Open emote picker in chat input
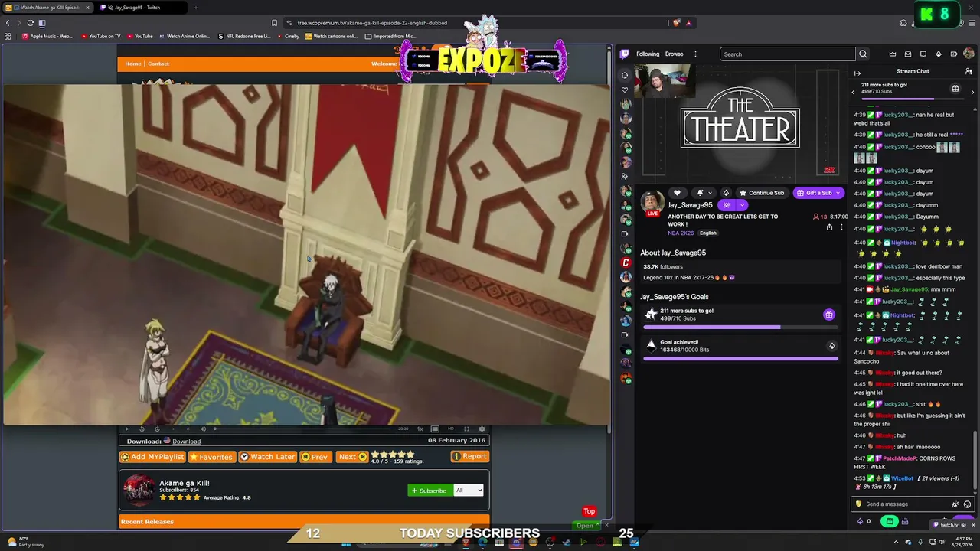The image size is (980, 551). pos(967,504)
